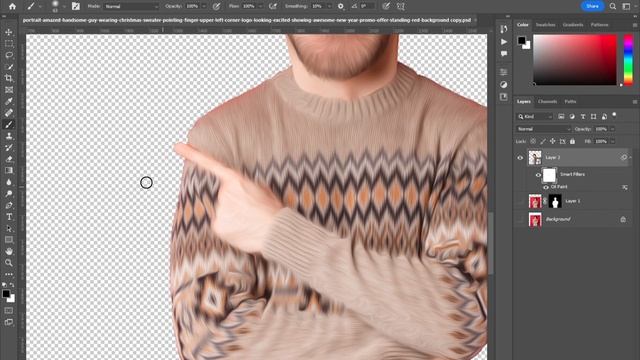Viewport: 640px width, 360px height.
Task: Select the Brush tool in toolbar
Action: coord(9,124)
